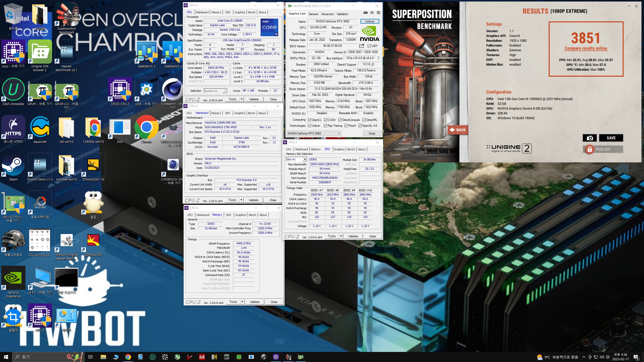The image size is (644, 362).
Task: Click Bus Interface question mark in GPU-Z
Action: [378, 58]
